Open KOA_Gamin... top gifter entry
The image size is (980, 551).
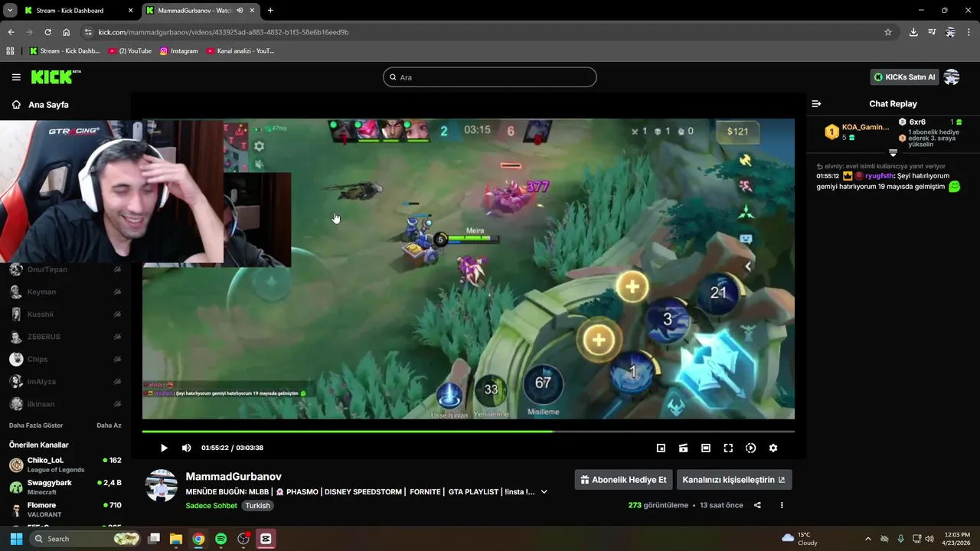tap(857, 132)
